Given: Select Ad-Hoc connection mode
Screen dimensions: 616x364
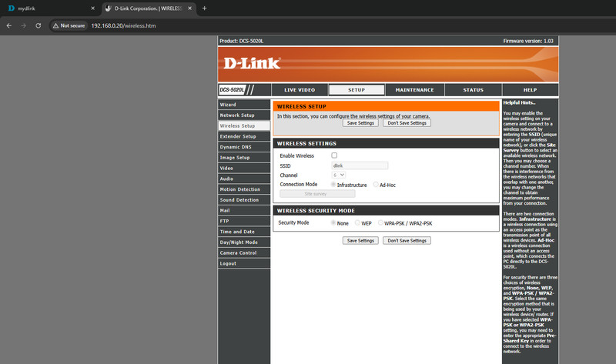Looking at the screenshot, I should [376, 185].
